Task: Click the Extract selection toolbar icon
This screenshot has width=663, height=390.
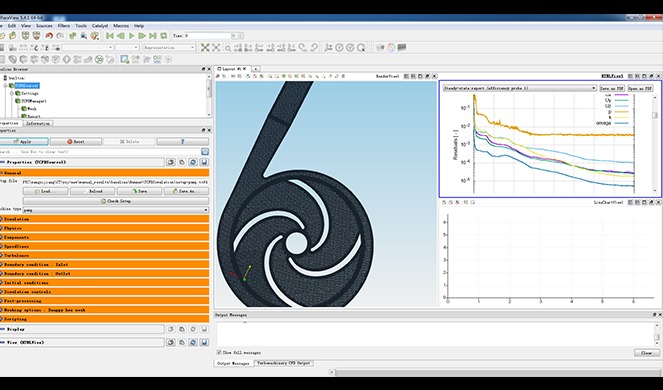Action: [124, 59]
